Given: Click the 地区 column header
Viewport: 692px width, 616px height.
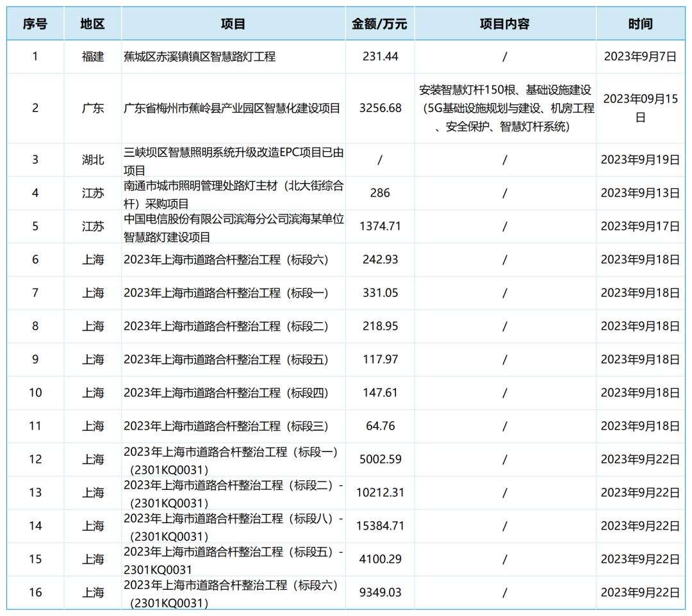Looking at the screenshot, I should [92, 24].
